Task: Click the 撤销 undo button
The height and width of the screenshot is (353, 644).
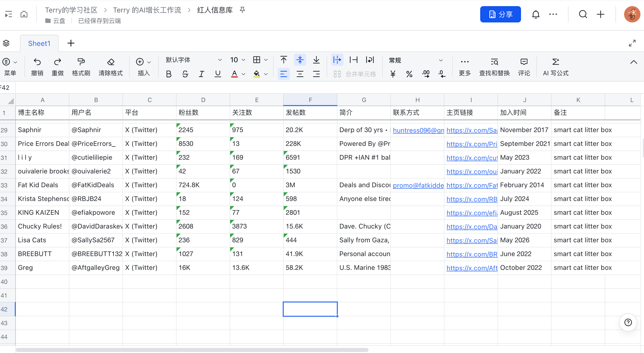Action: click(x=37, y=67)
